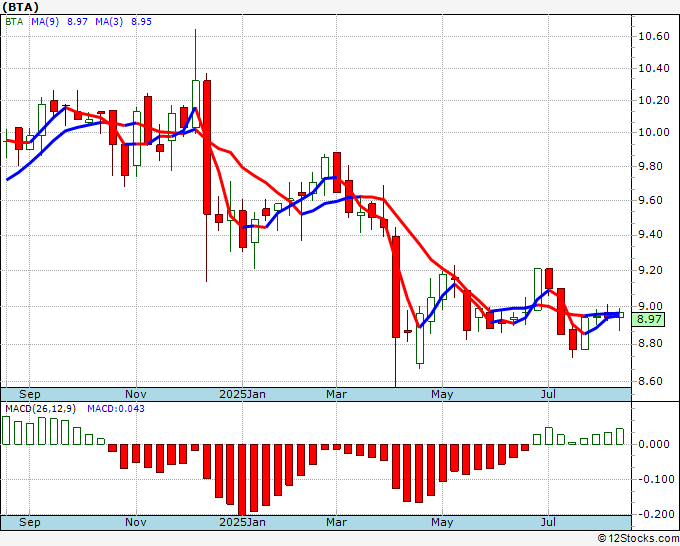680x546 pixels.
Task: Click the MACD:0.043 value label
Action: tap(116, 409)
